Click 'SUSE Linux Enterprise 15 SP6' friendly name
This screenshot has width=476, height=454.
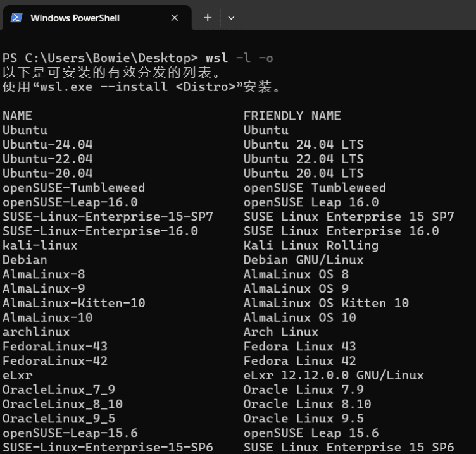[x=349, y=447]
